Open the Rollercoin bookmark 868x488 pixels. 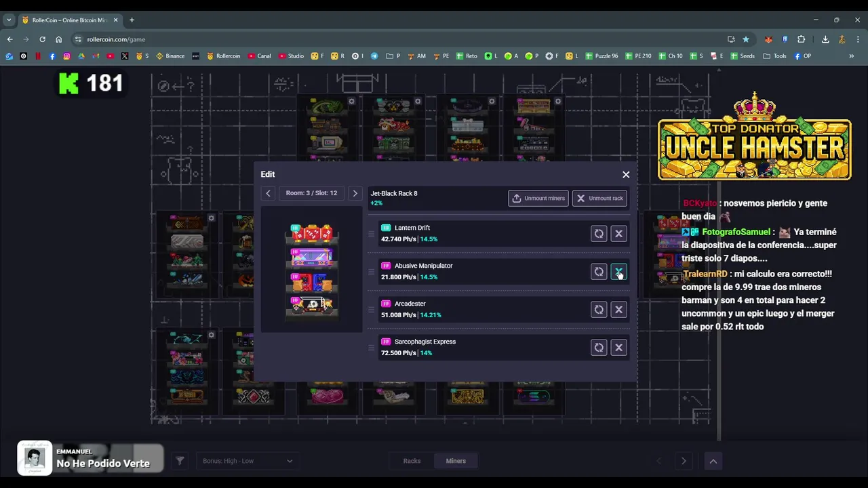coord(223,56)
